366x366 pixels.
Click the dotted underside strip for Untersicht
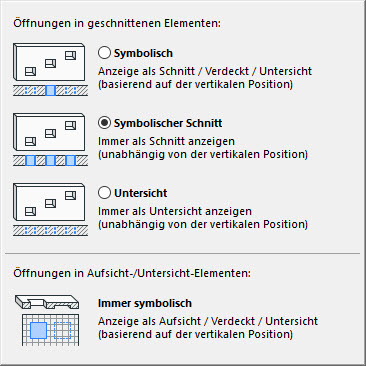click(x=51, y=230)
